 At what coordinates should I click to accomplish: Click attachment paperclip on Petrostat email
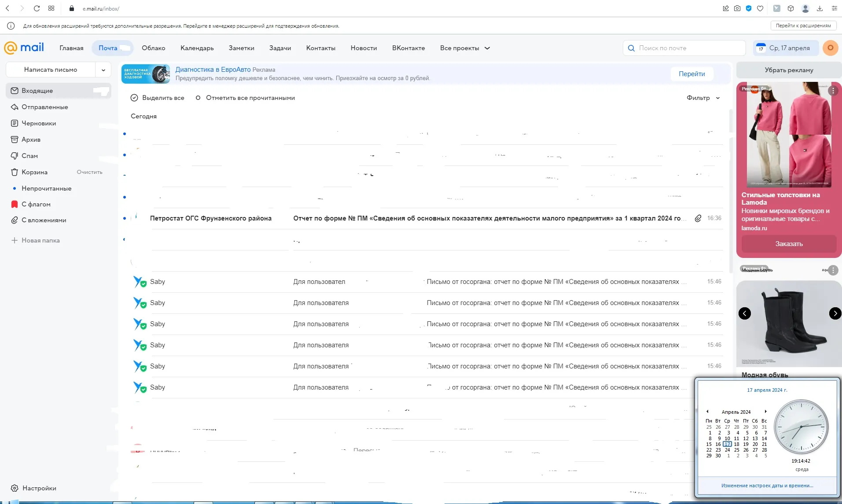click(x=698, y=218)
